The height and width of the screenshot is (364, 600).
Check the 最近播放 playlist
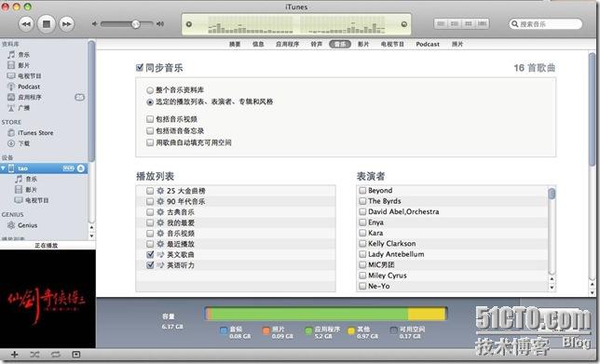click(x=150, y=244)
